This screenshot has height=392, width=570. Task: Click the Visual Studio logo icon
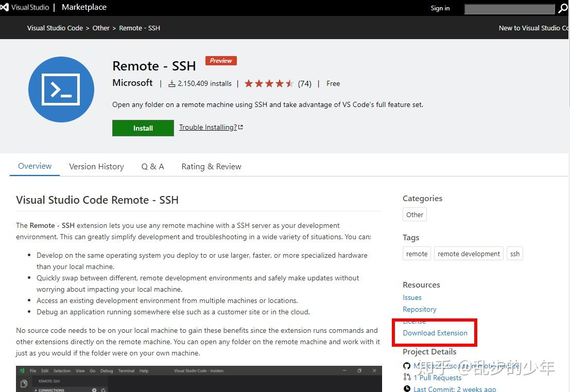(x=5, y=7)
